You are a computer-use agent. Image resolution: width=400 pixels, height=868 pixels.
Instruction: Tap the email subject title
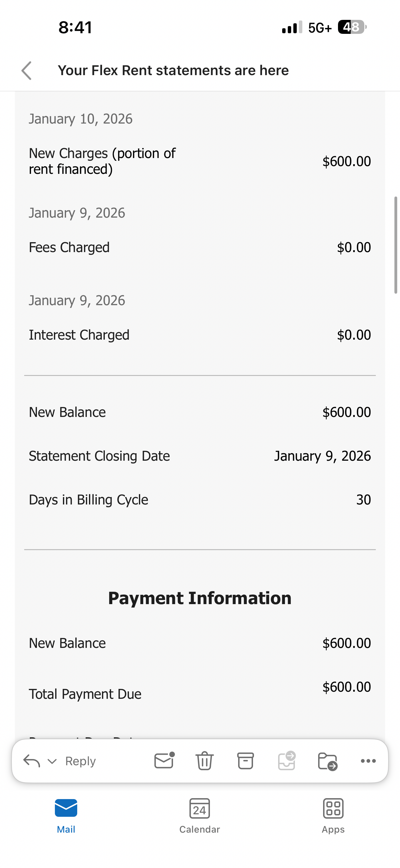pyautogui.click(x=173, y=70)
